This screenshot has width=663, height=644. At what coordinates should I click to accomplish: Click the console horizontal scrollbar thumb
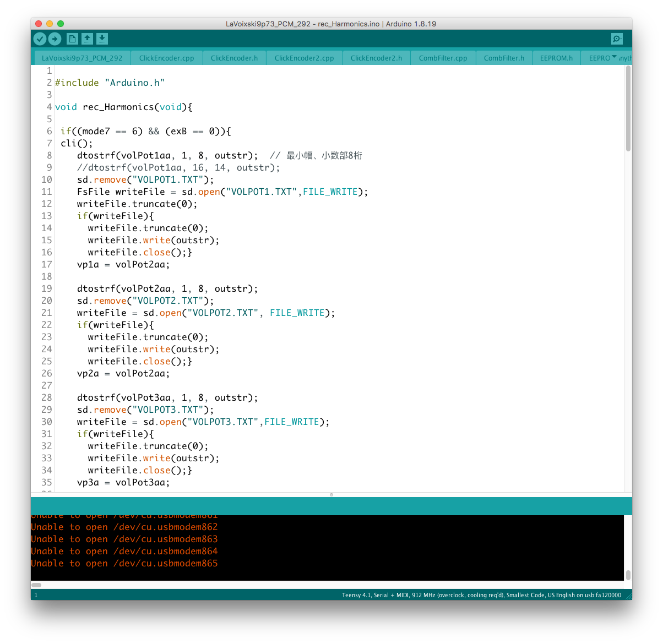(36, 585)
